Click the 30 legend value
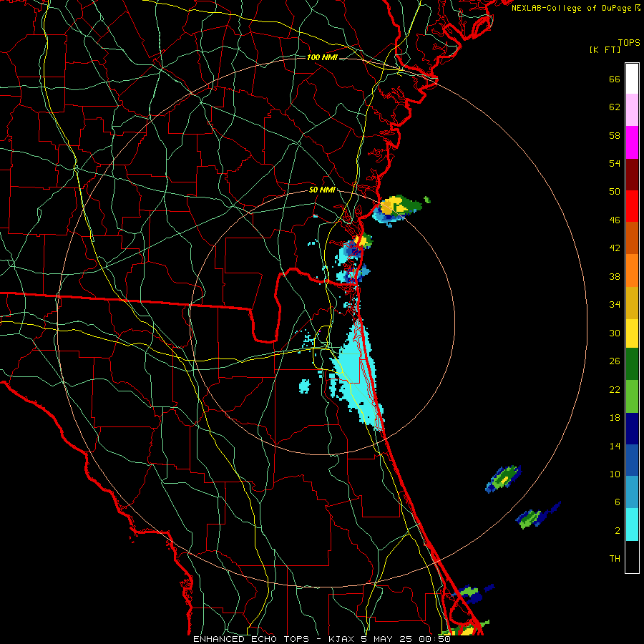Screen dimensions: 644x644 pyautogui.click(x=615, y=333)
